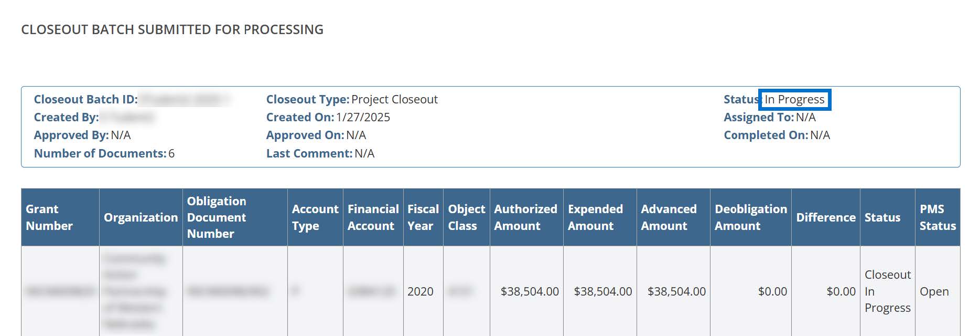Viewport: 980px width, 336px height.
Task: Click the Number of Documents value
Action: (171, 154)
